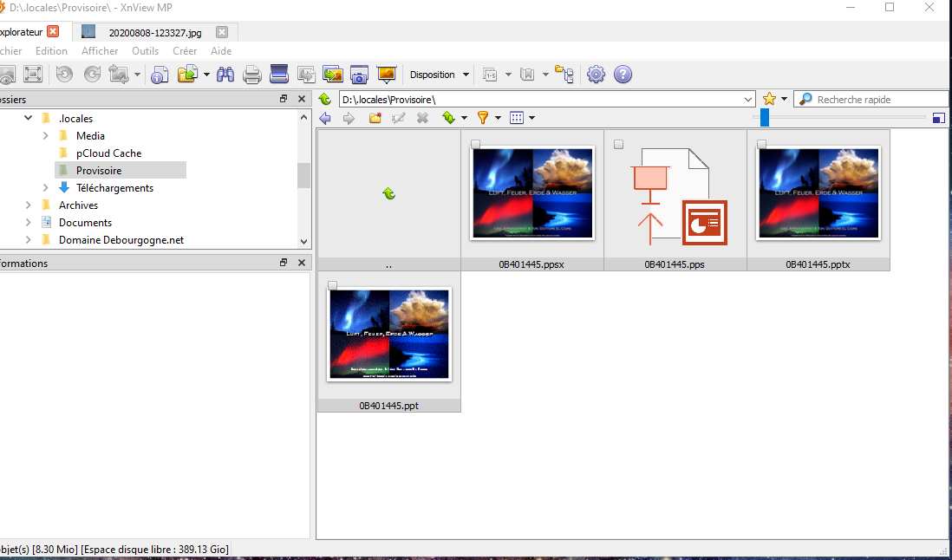Expand the Téléchargements folder
952x560 pixels.
[x=46, y=188]
